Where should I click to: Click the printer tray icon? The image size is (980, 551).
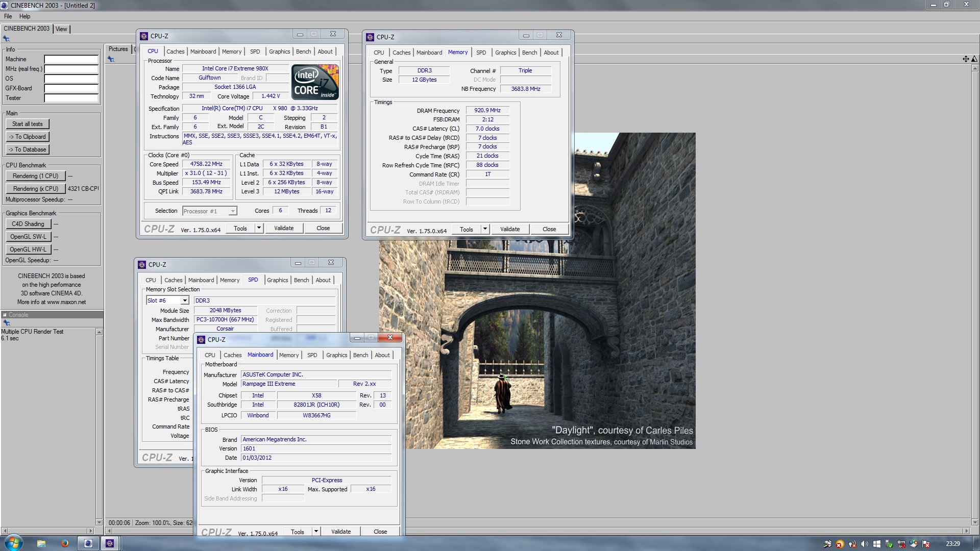pyautogui.click(x=828, y=544)
